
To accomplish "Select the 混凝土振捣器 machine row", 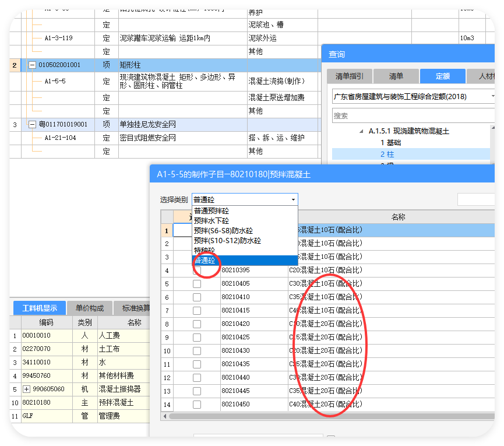I will point(80,389).
